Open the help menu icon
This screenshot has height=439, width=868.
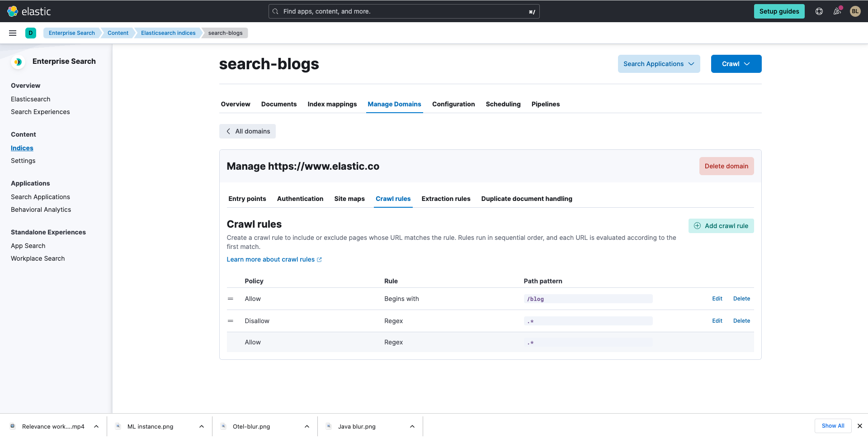[x=819, y=11]
